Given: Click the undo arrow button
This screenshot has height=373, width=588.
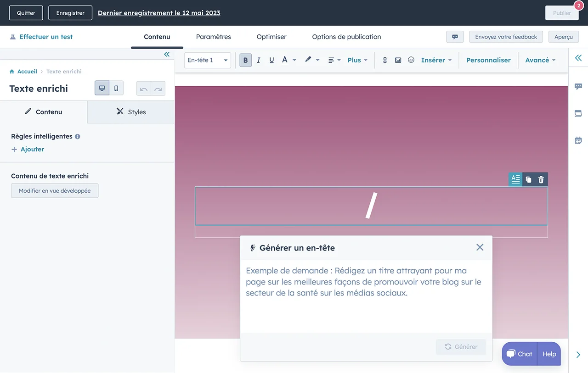Looking at the screenshot, I should pyautogui.click(x=144, y=89).
